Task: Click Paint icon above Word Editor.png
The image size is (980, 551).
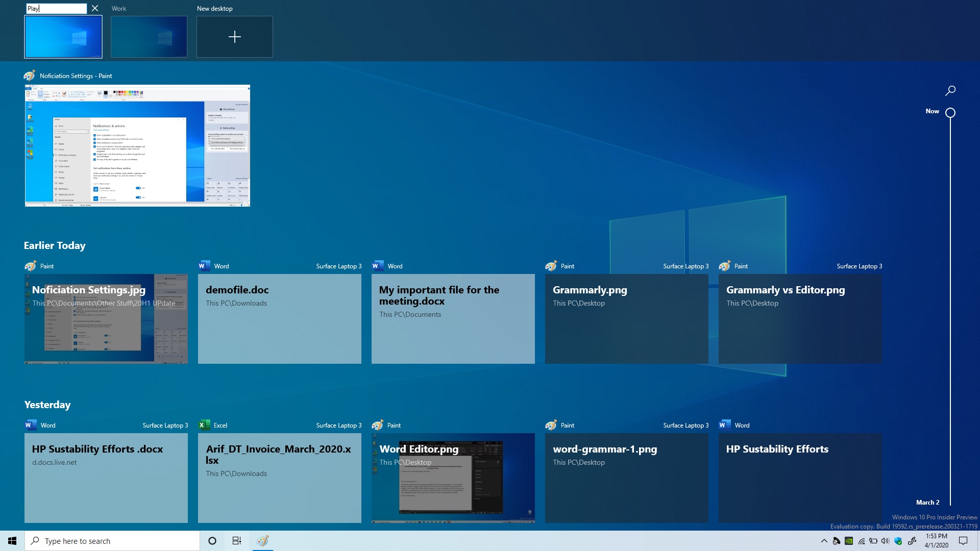Action: click(378, 425)
